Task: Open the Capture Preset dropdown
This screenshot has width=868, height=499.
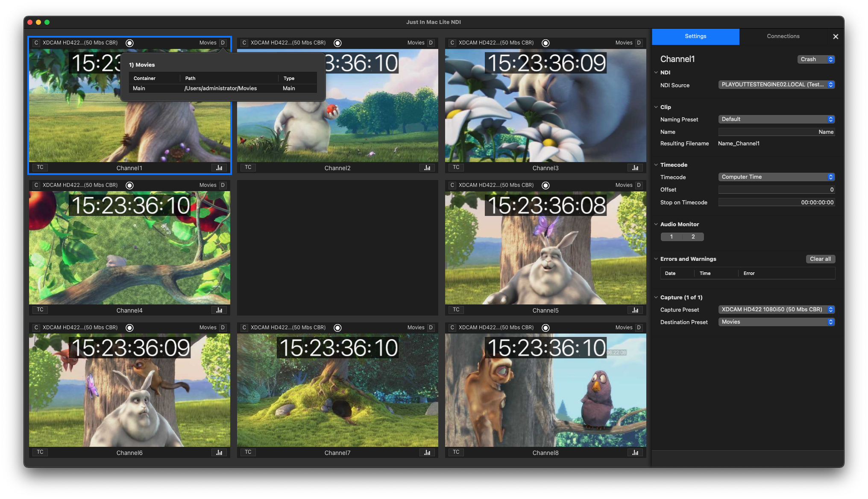Action: point(777,310)
